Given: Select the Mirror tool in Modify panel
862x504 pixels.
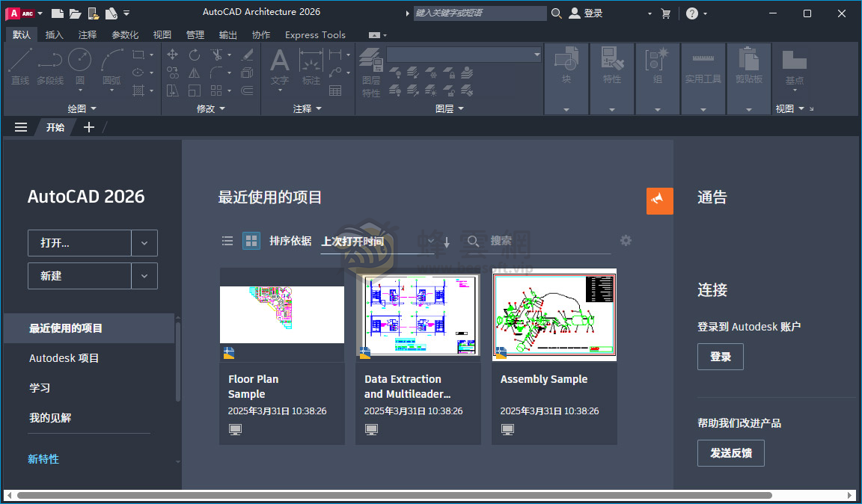Looking at the screenshot, I should [x=195, y=73].
